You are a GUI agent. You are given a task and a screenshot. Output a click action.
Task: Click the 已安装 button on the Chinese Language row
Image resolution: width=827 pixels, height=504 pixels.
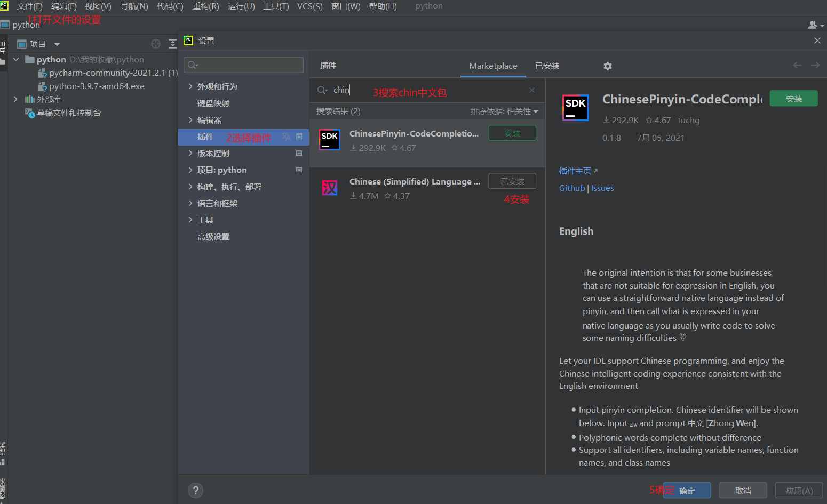click(x=512, y=181)
